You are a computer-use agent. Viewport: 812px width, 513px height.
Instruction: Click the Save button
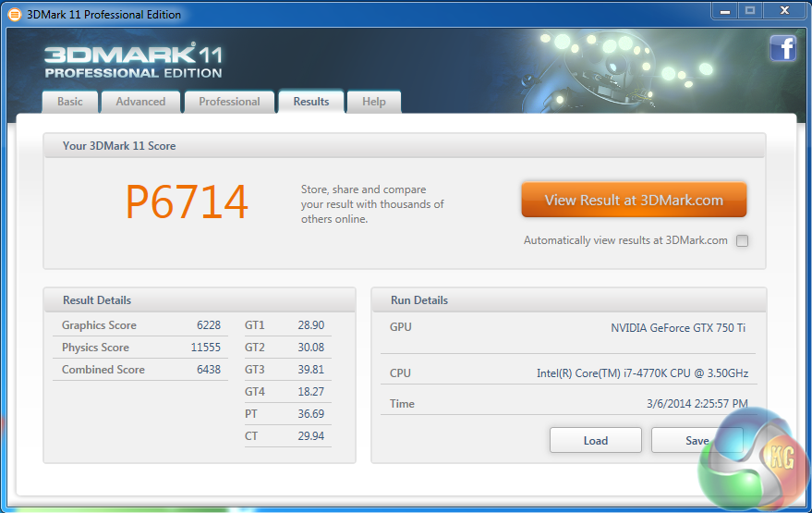click(x=697, y=441)
